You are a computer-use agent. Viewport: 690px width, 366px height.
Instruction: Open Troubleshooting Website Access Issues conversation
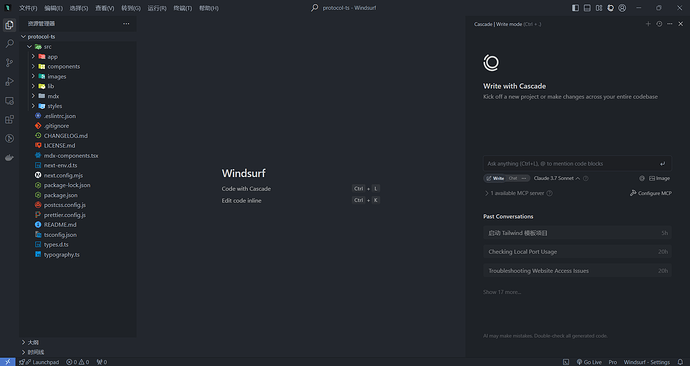tap(577, 271)
